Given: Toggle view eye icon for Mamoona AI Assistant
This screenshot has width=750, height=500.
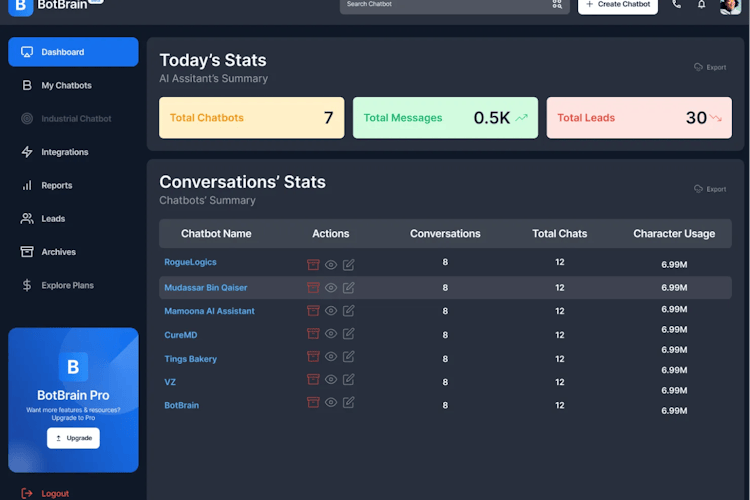Looking at the screenshot, I should pos(331,311).
